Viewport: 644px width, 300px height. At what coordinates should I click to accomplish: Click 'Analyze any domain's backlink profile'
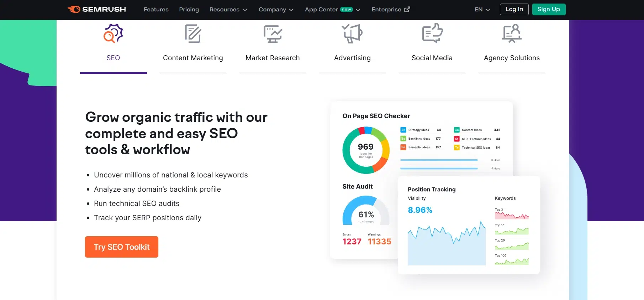coord(157,189)
